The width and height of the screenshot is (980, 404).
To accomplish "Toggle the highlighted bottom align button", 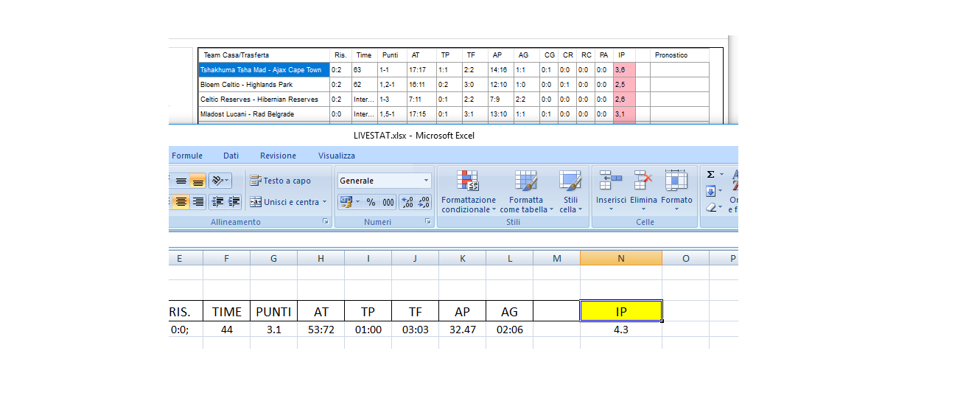I will [x=197, y=181].
